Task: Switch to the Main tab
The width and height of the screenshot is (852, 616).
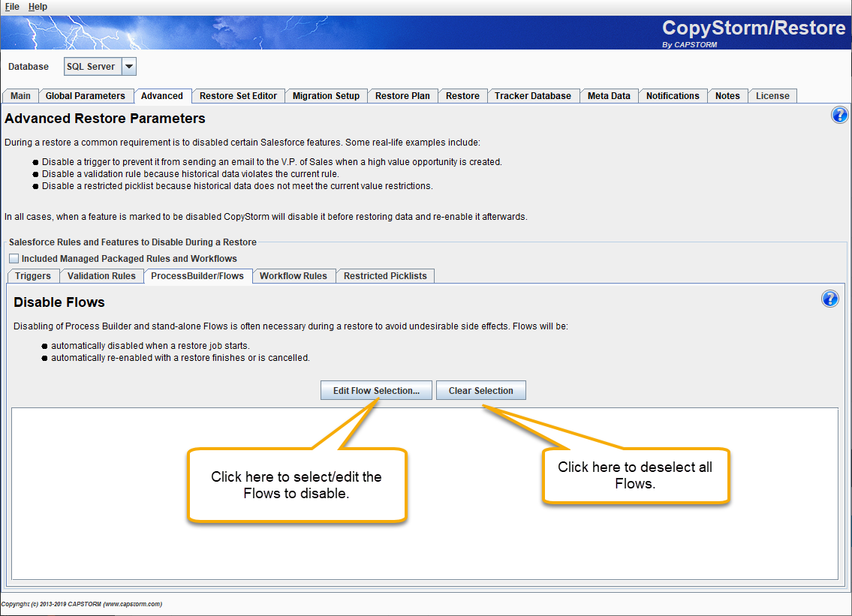Action: pyautogui.click(x=21, y=95)
